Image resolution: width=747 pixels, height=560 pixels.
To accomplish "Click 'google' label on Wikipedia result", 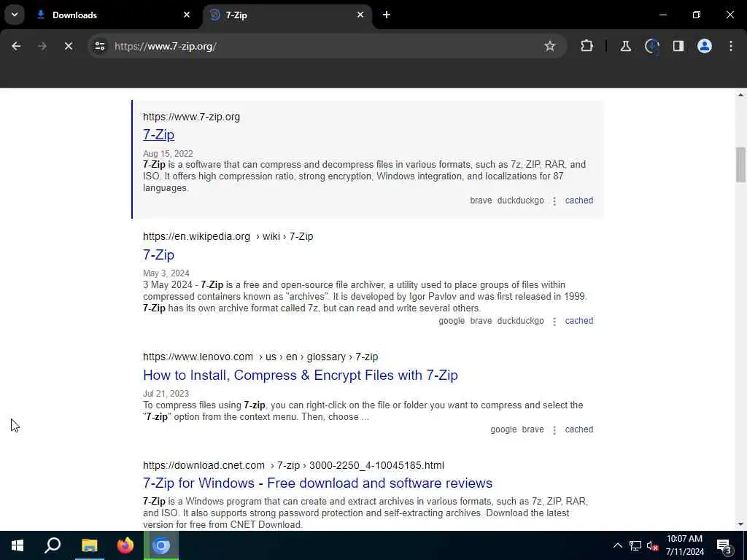I will [452, 321].
